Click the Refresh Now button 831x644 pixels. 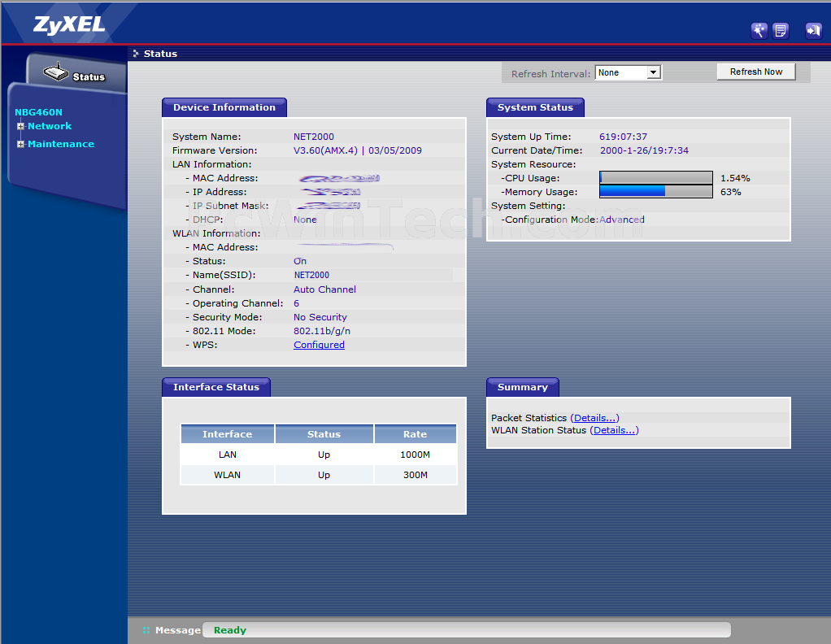pyautogui.click(x=756, y=72)
